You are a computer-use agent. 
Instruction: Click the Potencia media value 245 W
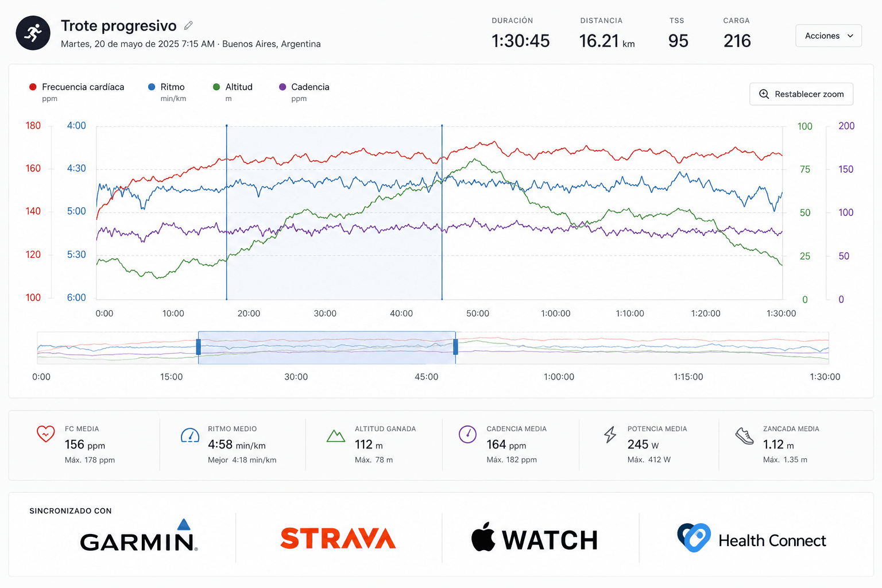[643, 444]
